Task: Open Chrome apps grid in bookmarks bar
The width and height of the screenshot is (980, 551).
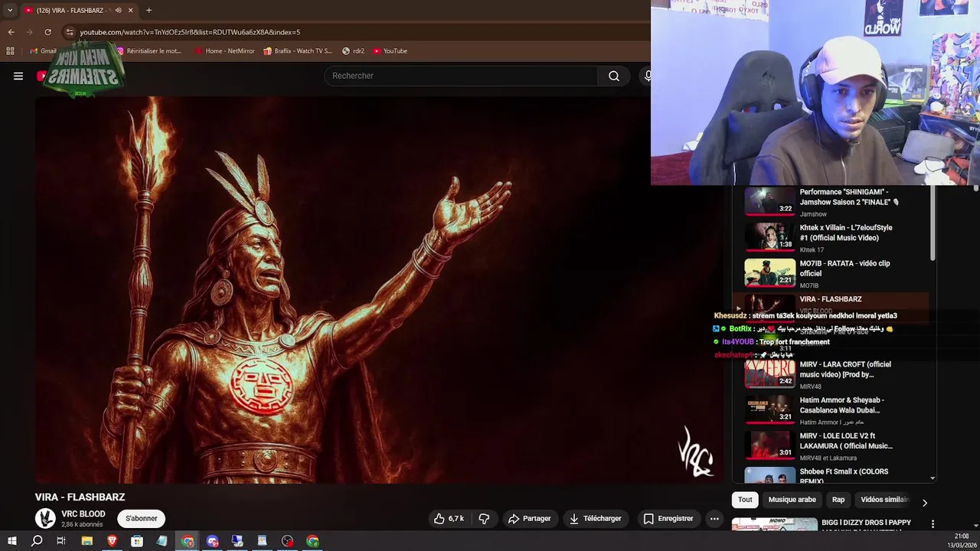Action: 10,51
